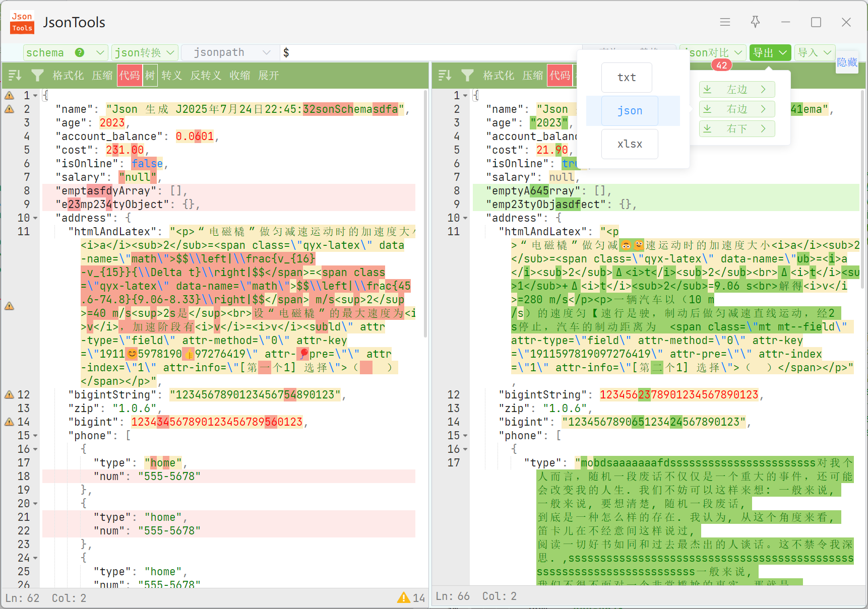Click the red 42 diff count badge
Viewport: 868px width, 609px height.
click(x=722, y=65)
